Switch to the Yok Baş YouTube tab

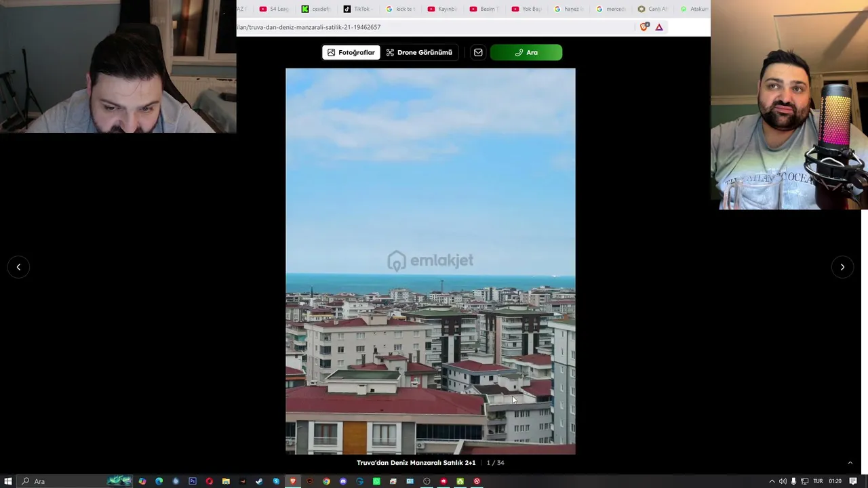[x=526, y=9]
